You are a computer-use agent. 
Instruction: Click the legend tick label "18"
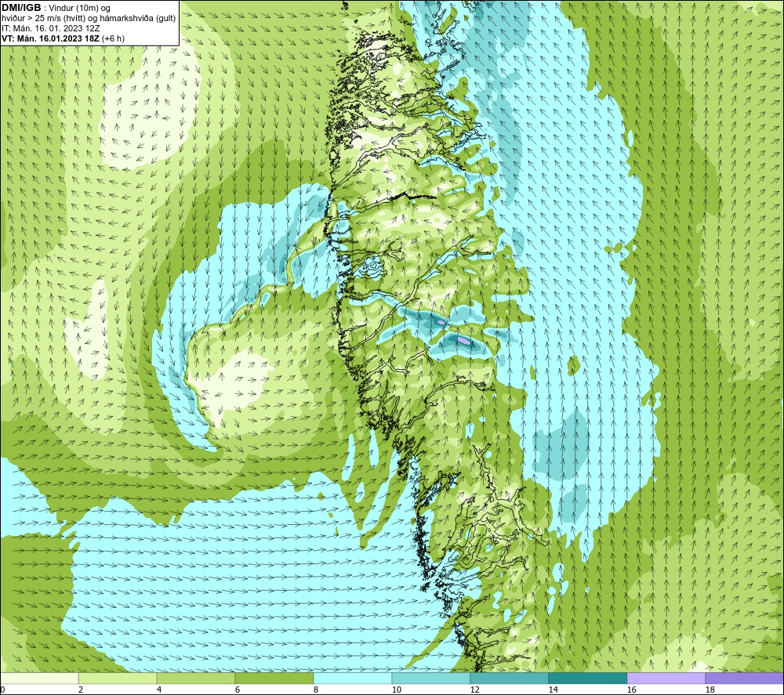point(710,690)
